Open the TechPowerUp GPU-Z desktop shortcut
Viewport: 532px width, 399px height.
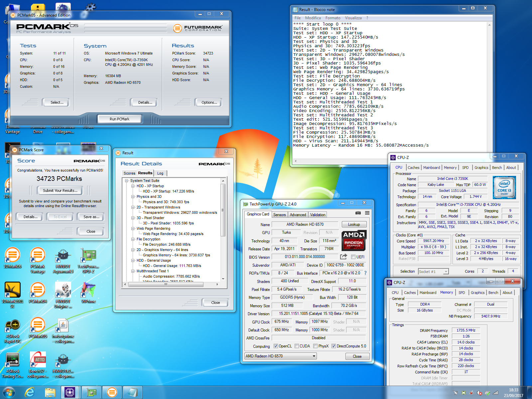88,260
